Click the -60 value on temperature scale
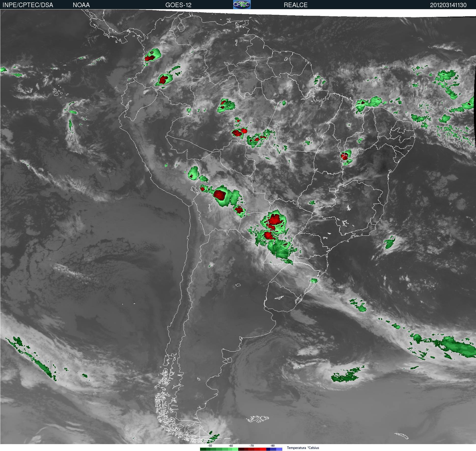Screen dimensions: 476x451 coord(231,446)
